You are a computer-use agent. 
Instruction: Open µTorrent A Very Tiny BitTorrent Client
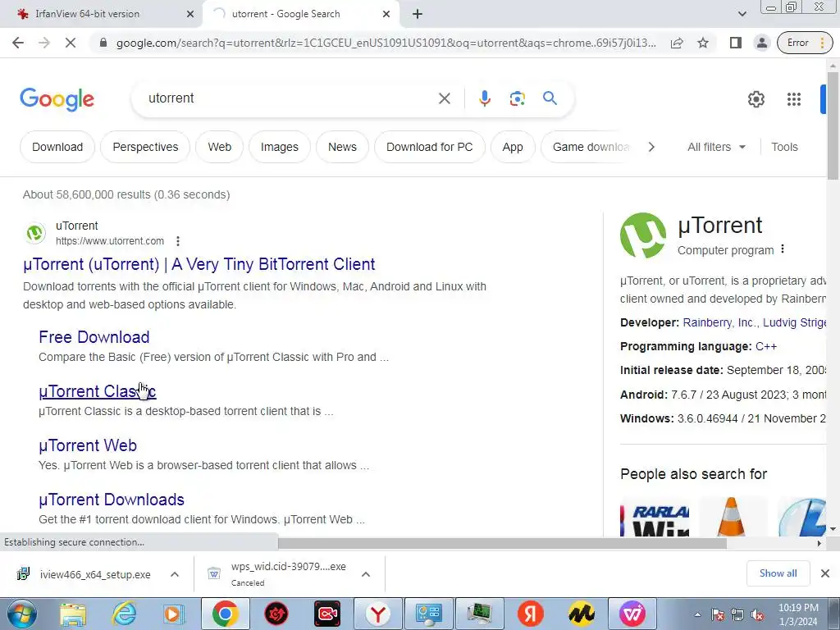coord(199,264)
